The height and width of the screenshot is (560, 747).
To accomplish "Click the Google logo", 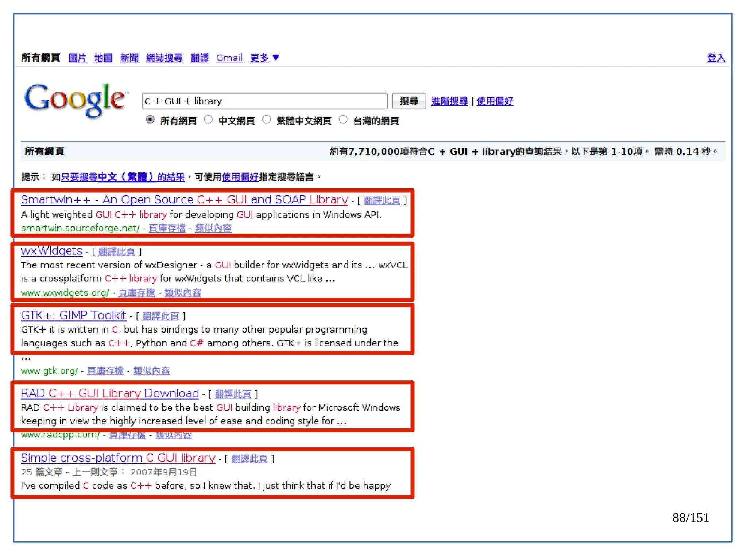I will click(x=76, y=100).
